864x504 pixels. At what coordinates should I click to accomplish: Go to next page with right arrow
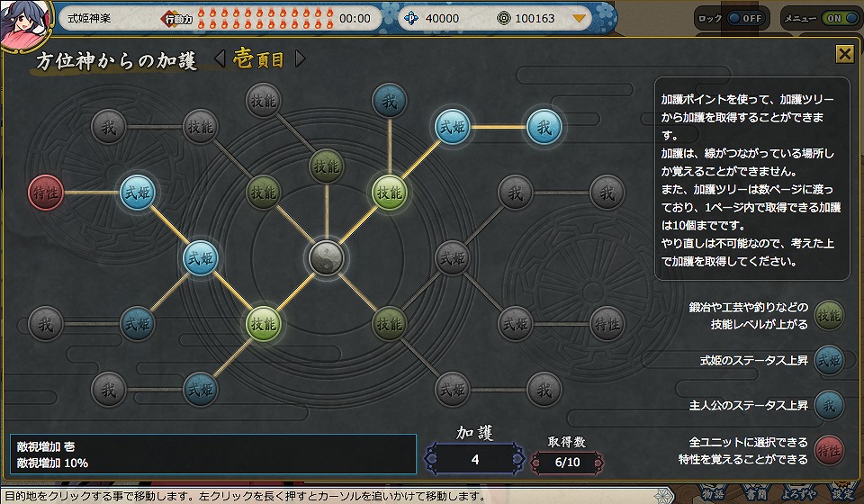(x=301, y=59)
